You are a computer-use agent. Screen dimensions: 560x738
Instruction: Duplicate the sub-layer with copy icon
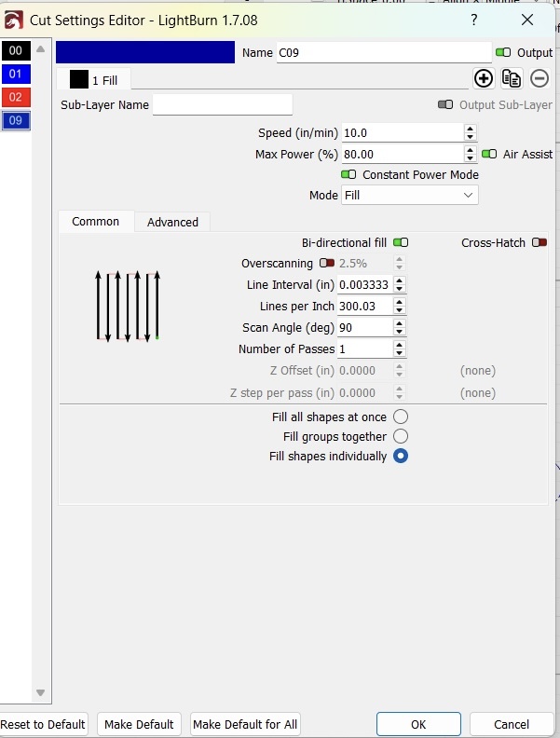(511, 78)
